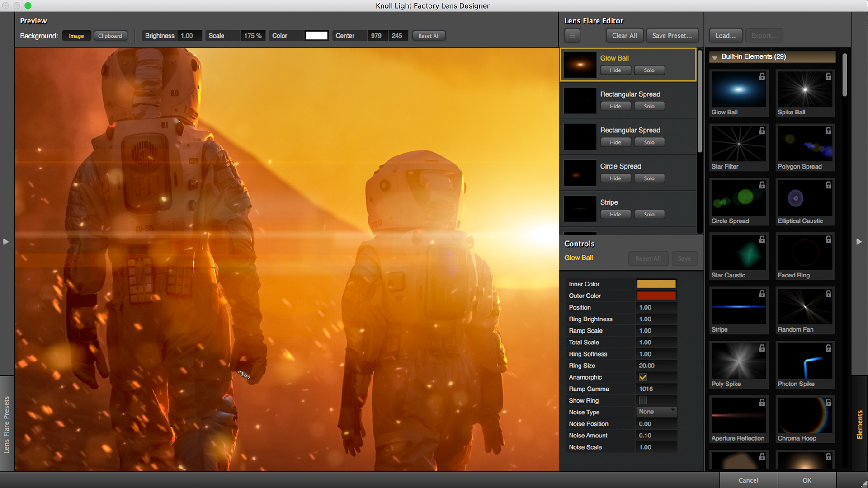Switch background to Clipboard

110,36
